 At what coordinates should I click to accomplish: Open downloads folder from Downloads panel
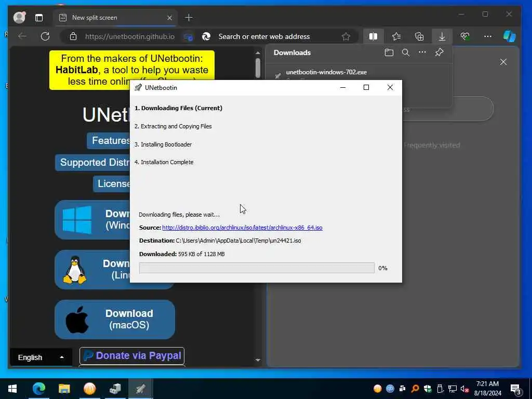coord(389,52)
